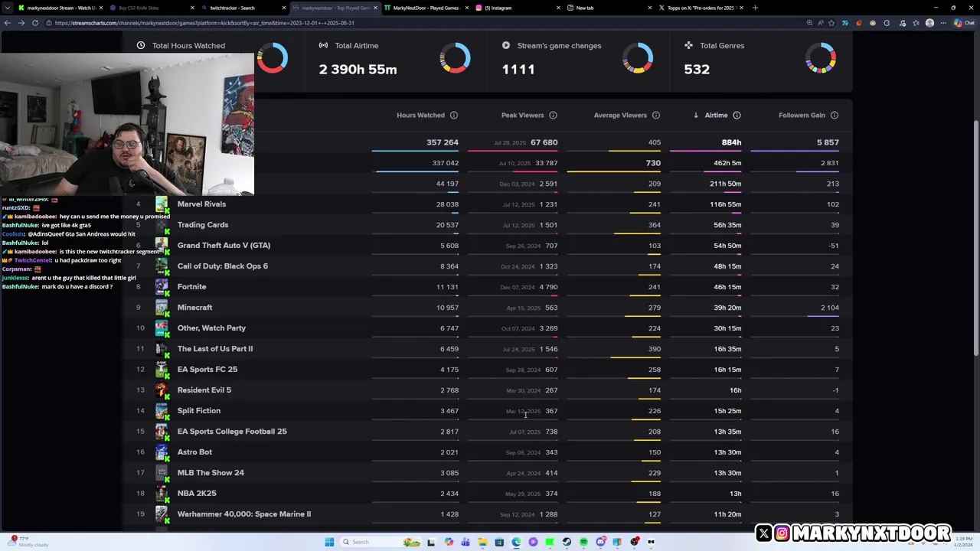Click browser reload button

[36, 23]
